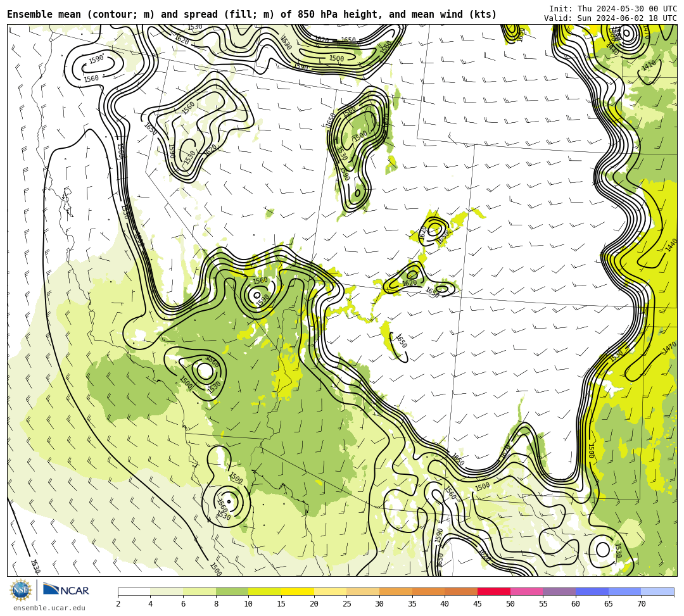Click the colorbar tick label 2
Screen dimensions: 684x616
pyautogui.click(x=118, y=604)
